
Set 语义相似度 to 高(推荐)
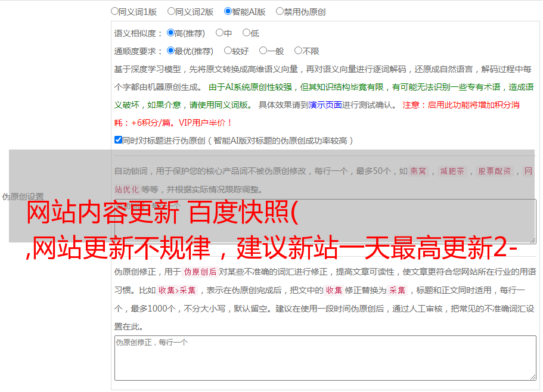click(171, 33)
